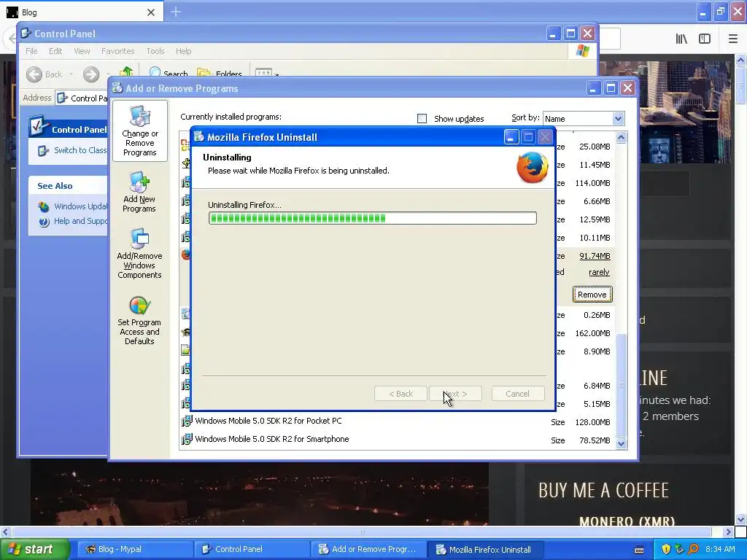Toggle the Show updates checkbox

tap(422, 119)
